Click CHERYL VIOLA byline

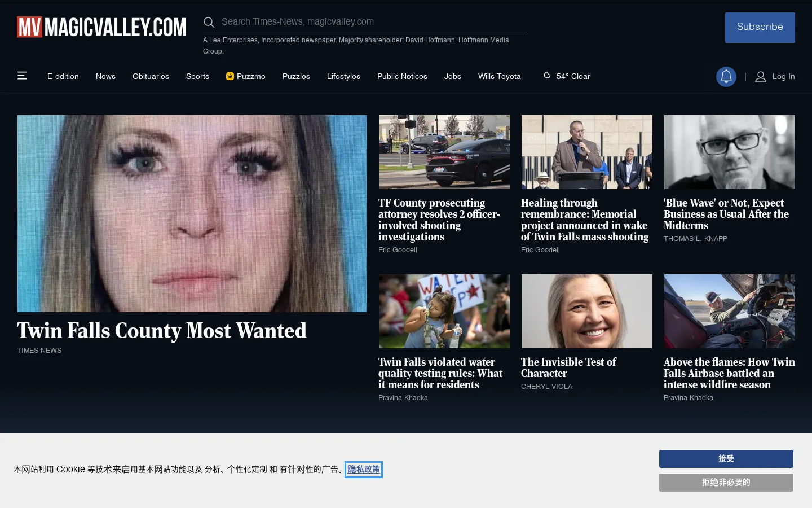546,386
